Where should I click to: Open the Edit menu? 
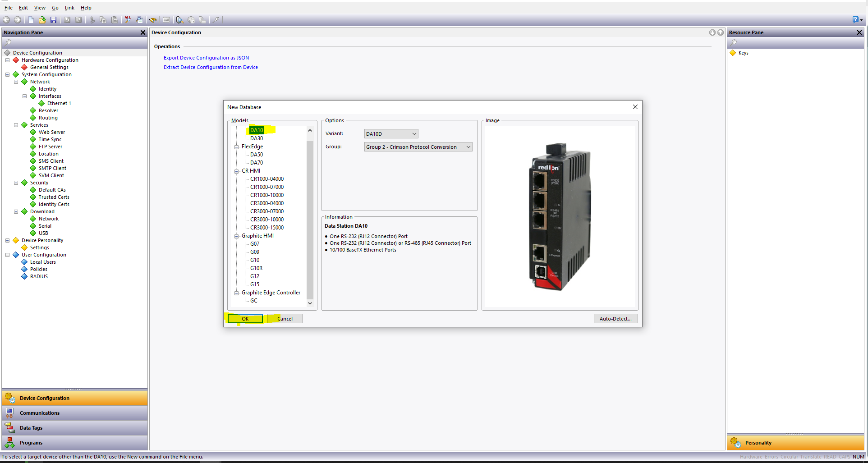[x=23, y=8]
